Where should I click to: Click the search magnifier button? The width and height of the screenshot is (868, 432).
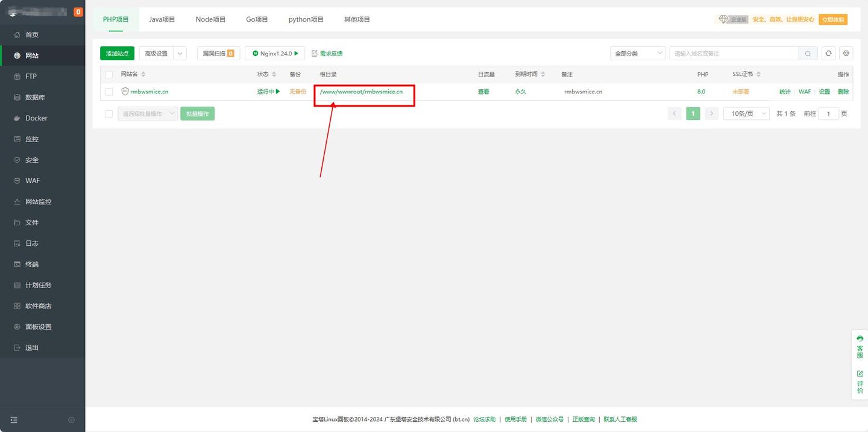(808, 54)
